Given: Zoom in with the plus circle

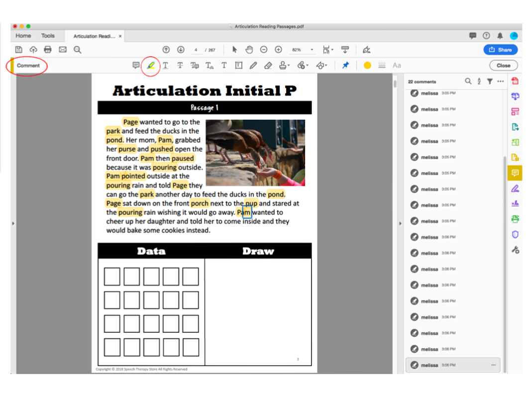Looking at the screenshot, I should click(x=278, y=50).
